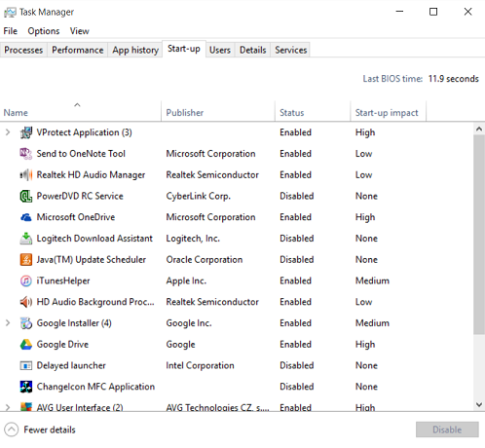Select the Send to OneNote Tool name
The image size is (485, 448).
pos(81,154)
